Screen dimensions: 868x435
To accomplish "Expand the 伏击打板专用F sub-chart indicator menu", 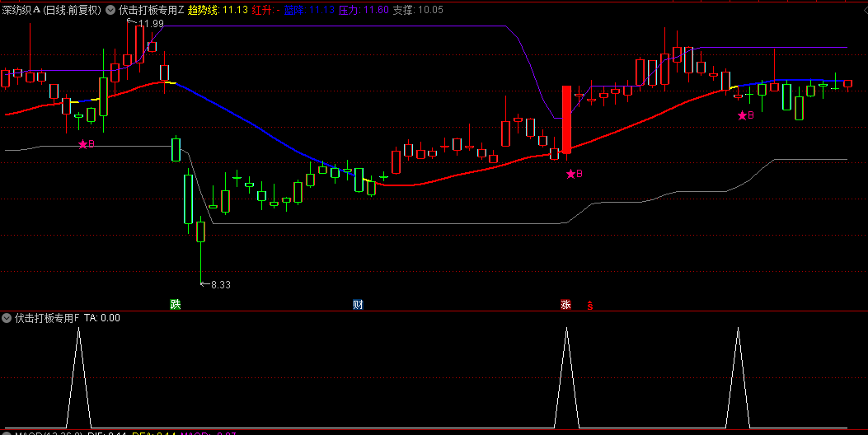I will [x=7, y=318].
